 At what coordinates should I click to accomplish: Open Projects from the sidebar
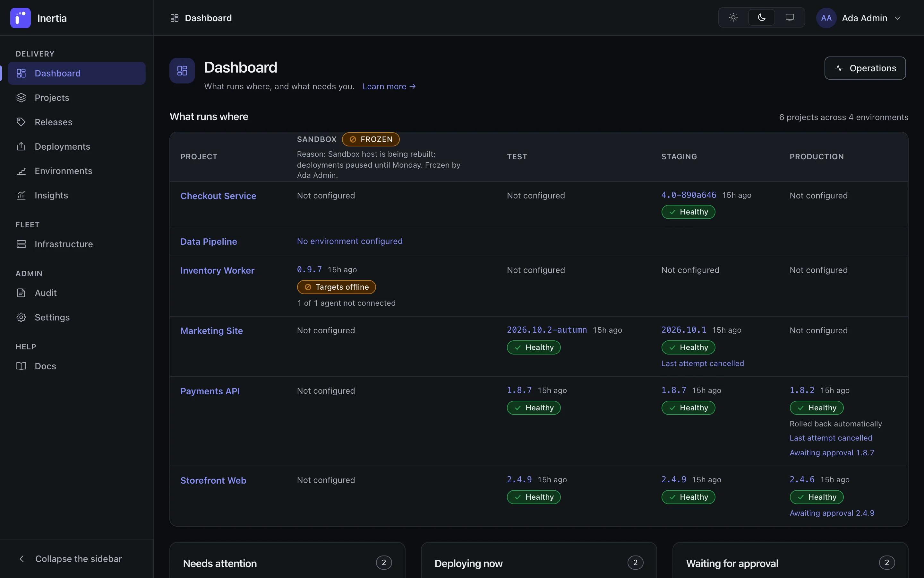point(76,98)
